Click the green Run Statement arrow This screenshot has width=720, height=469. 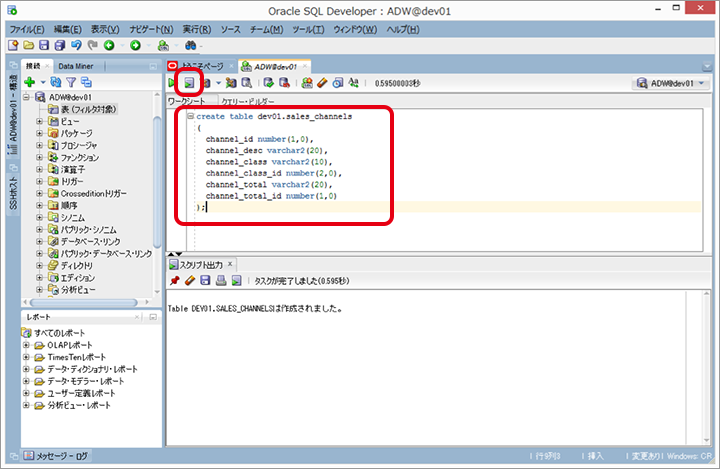[x=173, y=83]
